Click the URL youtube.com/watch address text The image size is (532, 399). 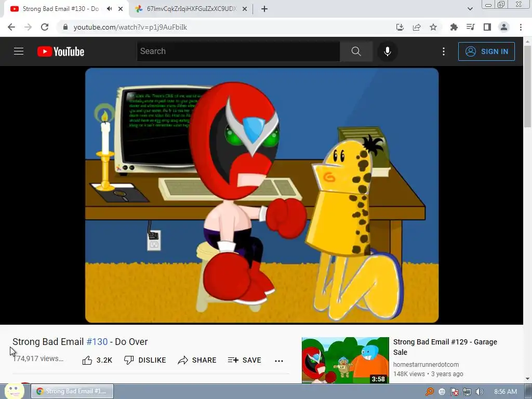[130, 27]
